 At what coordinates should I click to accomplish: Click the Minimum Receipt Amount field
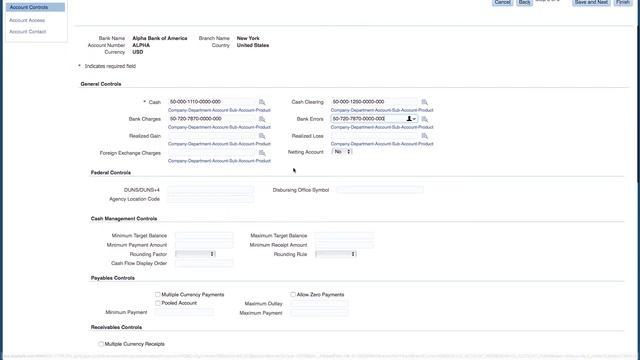344,245
